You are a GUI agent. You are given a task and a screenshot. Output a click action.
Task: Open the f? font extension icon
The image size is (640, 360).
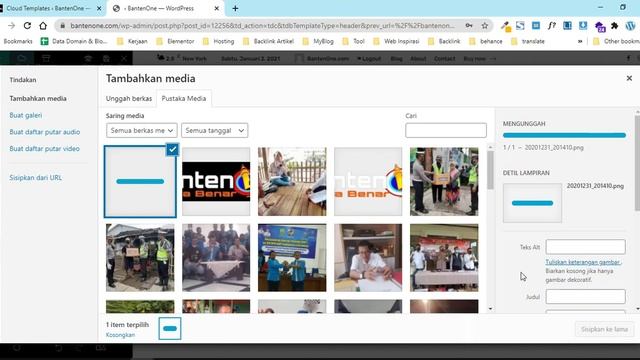point(551,26)
